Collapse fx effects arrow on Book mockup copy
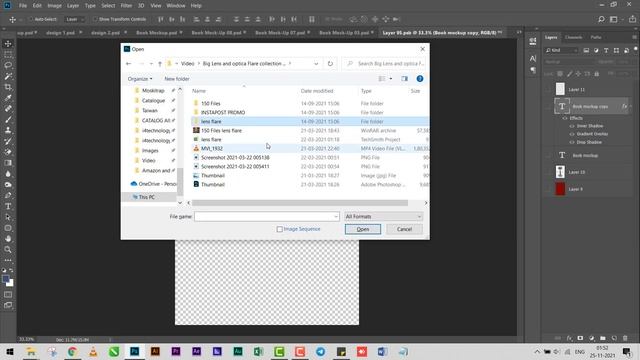 point(631,107)
